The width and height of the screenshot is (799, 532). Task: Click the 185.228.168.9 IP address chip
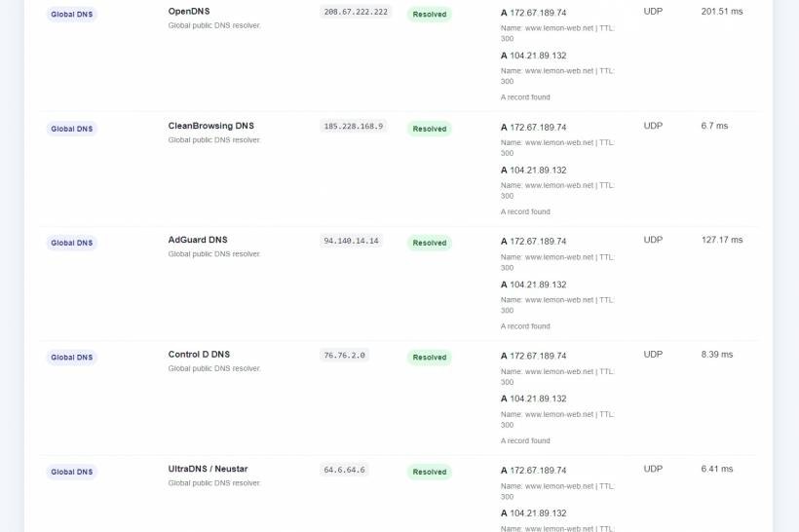pyautogui.click(x=354, y=127)
